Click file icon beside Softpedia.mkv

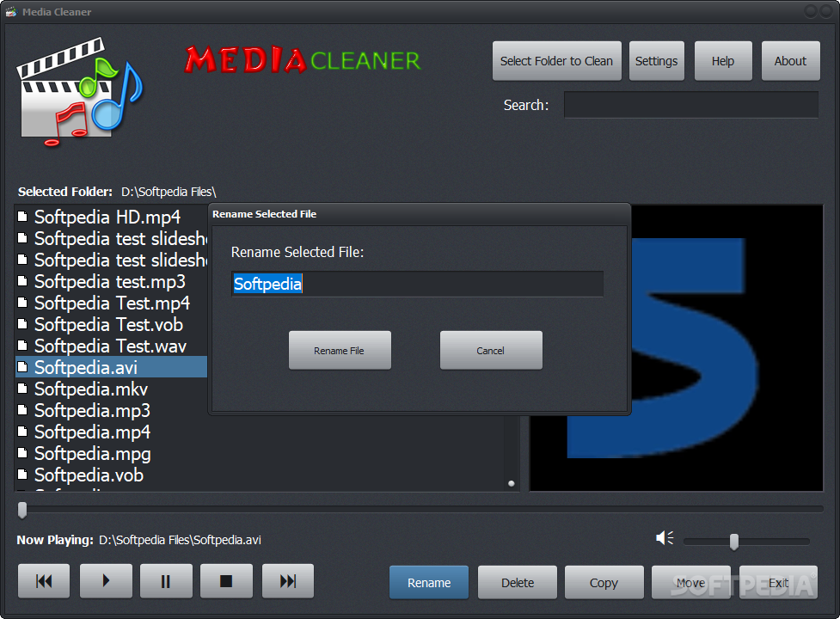click(22, 389)
